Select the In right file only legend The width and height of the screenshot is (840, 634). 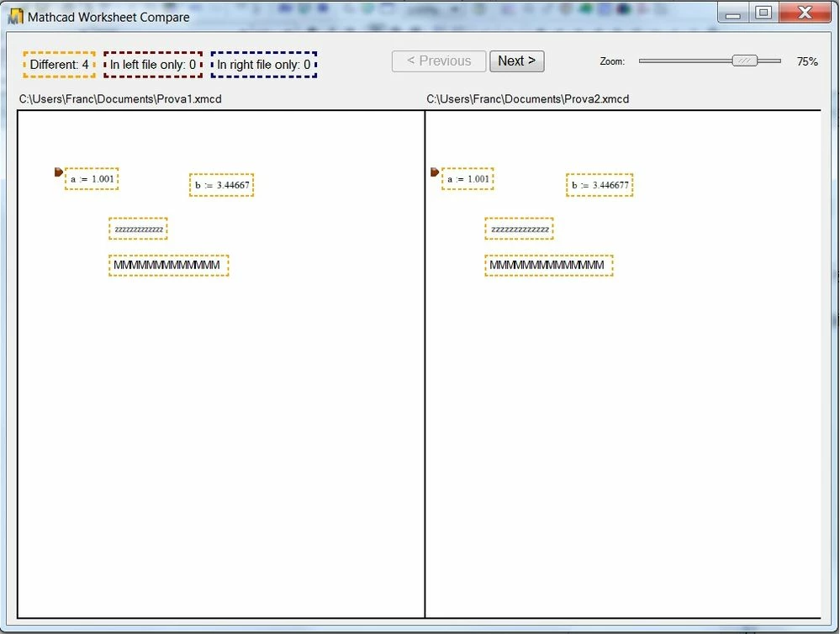coord(263,65)
